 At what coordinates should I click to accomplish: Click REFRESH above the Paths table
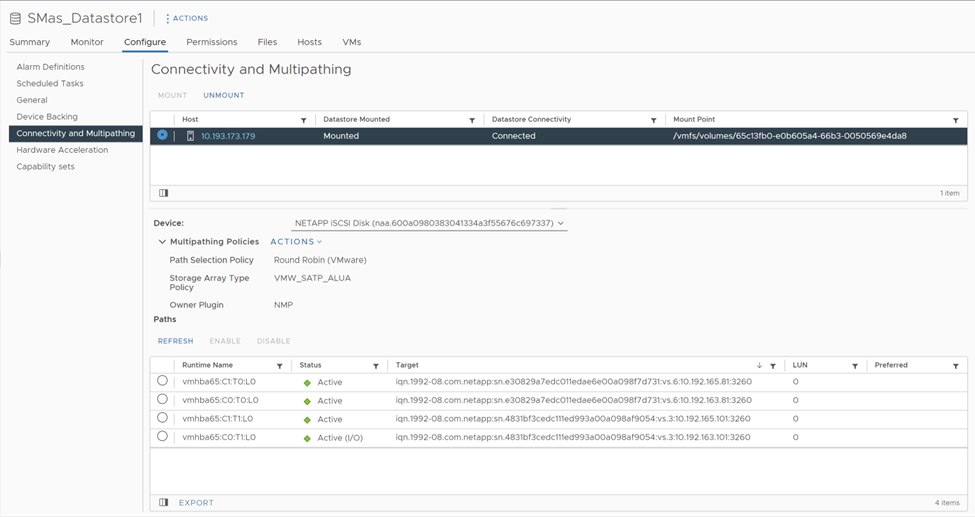[175, 341]
